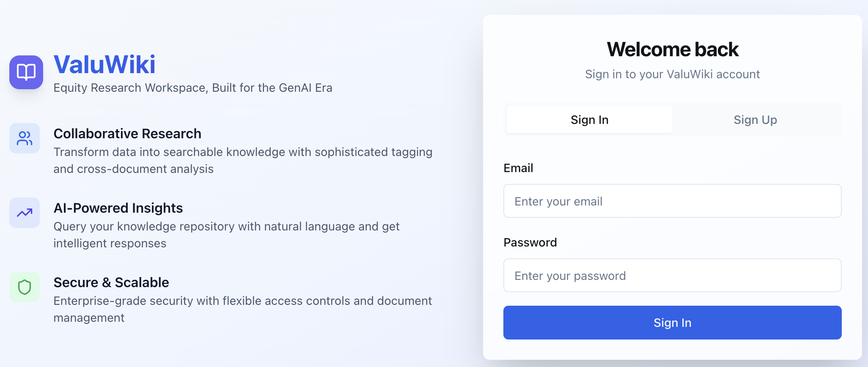Viewport: 868px width, 367px height.
Task: Click the ValuWiki brand title
Action: pos(104,64)
